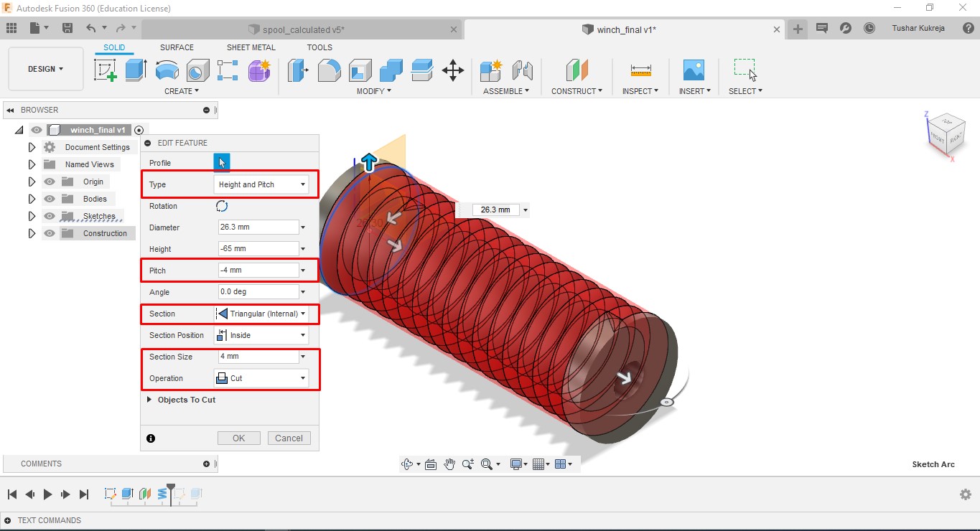Switch to the TOOLS tab
This screenshot has width=980, height=531.
[x=319, y=47]
